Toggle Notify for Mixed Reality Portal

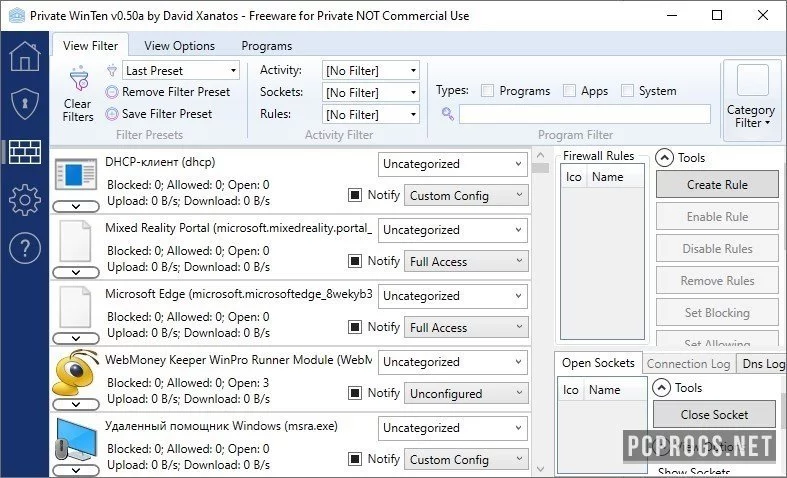pyautogui.click(x=355, y=261)
